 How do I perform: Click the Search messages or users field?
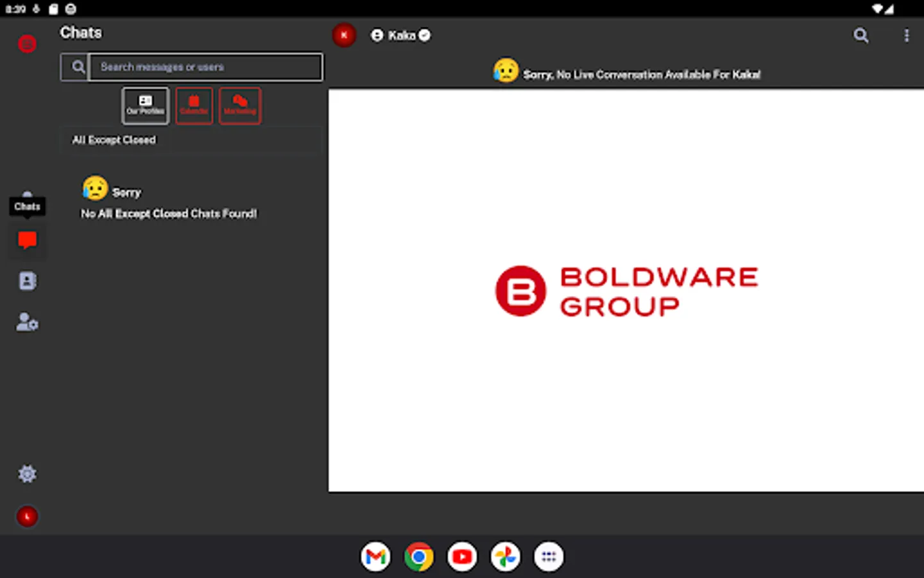(x=205, y=67)
